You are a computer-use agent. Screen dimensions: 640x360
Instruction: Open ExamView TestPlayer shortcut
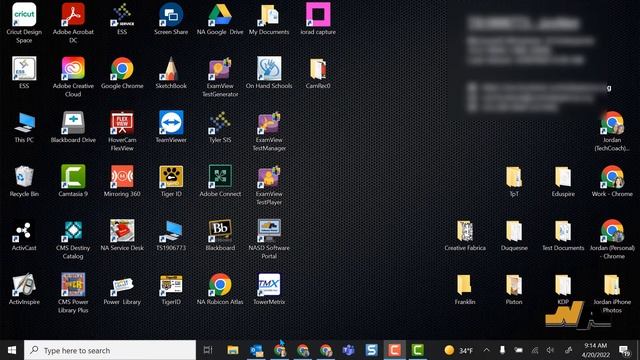coord(269,185)
